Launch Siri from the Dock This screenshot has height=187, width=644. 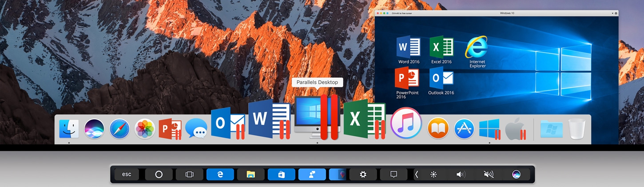pos(94,129)
